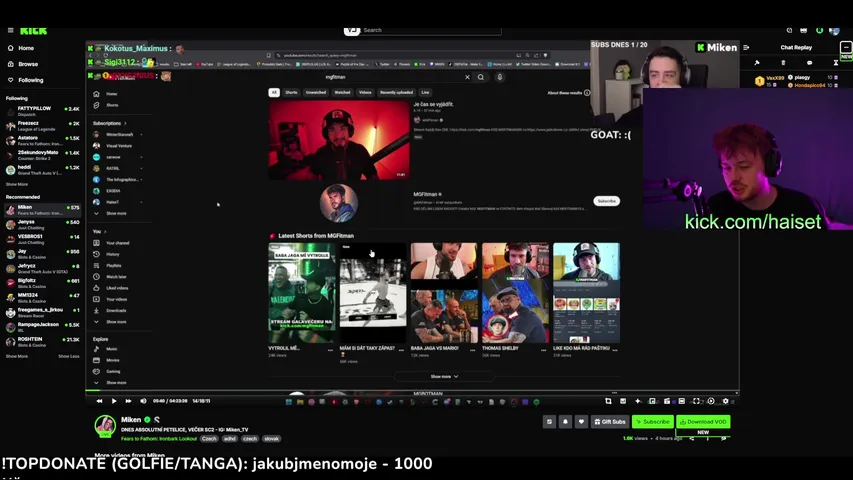Rewind the VOD player
Image resolution: width=853 pixels, height=480 pixels.
point(99,401)
